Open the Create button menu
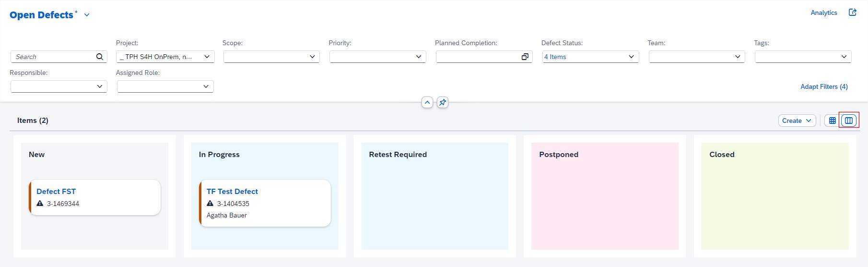The height and width of the screenshot is (267, 868). coord(797,121)
